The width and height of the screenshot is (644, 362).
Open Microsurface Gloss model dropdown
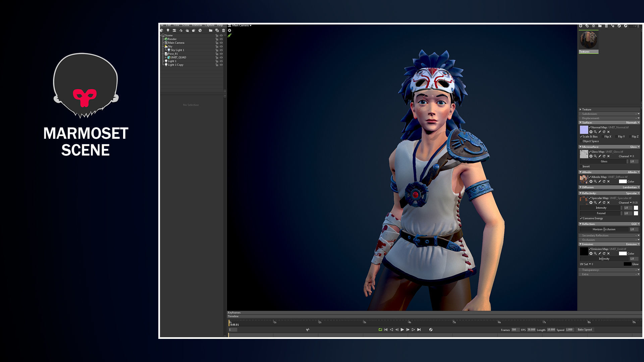tap(635, 147)
